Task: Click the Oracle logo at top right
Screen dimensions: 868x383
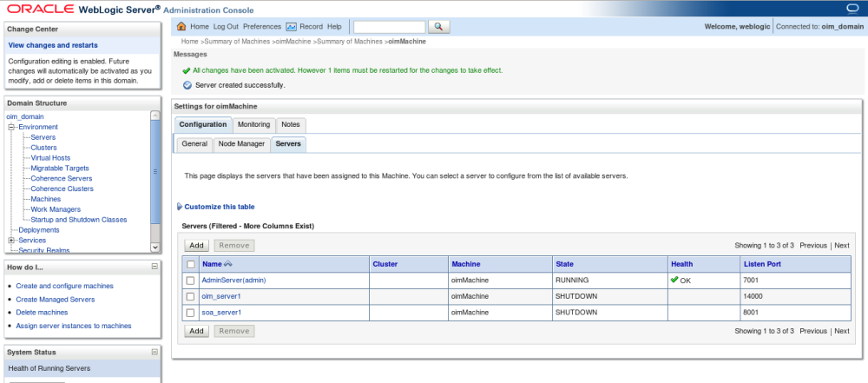Action: (852, 9)
